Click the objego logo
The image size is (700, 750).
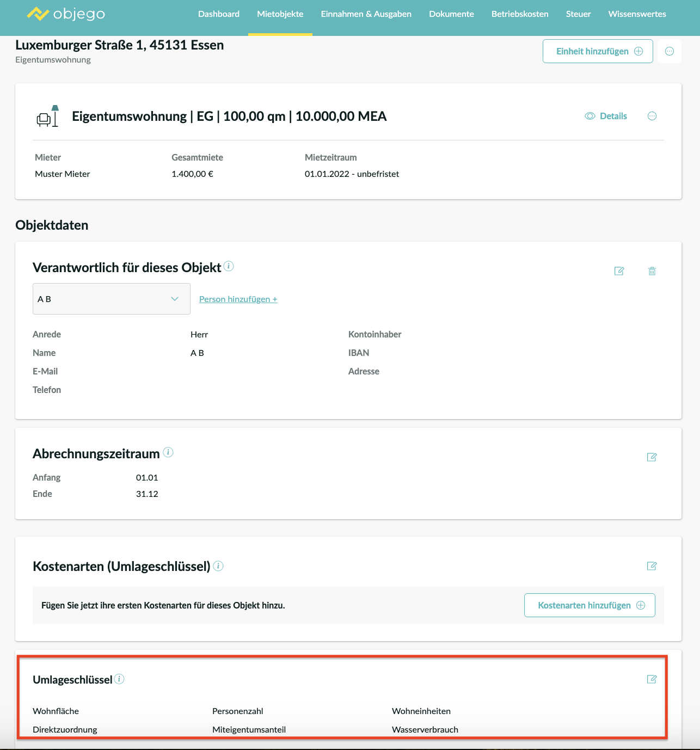click(x=66, y=14)
